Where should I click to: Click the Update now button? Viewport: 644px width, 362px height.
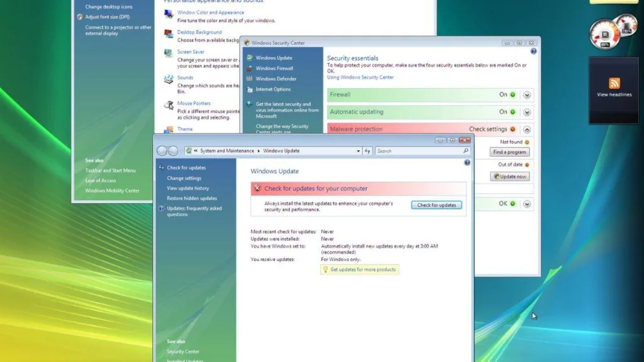(x=509, y=177)
